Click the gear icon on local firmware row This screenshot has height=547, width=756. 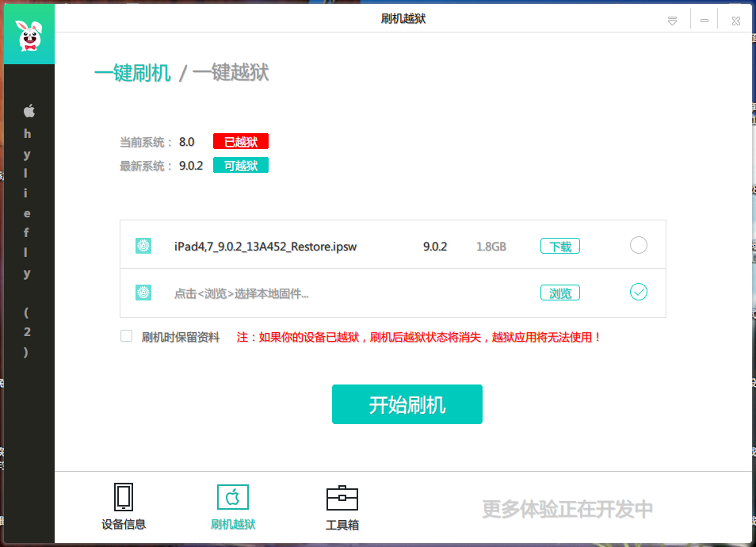[x=143, y=293]
